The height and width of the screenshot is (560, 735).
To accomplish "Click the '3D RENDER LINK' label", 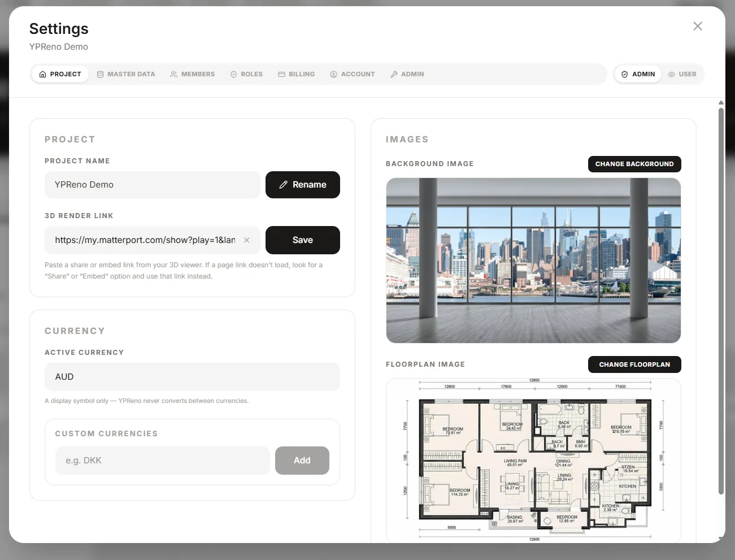I will tap(79, 216).
